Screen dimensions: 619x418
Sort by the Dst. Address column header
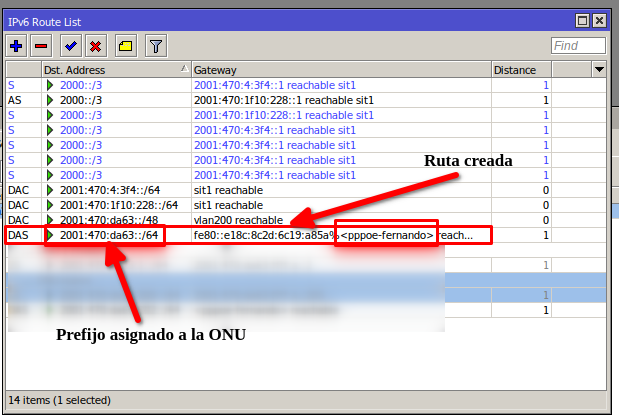[x=110, y=70]
